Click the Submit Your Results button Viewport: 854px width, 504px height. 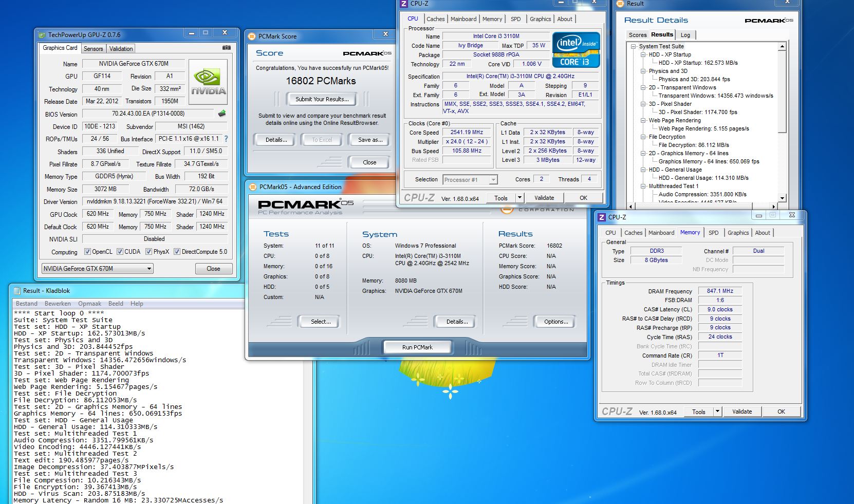pyautogui.click(x=322, y=99)
